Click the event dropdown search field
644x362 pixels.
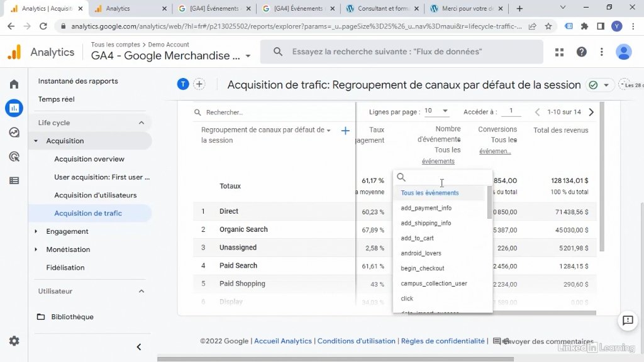click(443, 177)
